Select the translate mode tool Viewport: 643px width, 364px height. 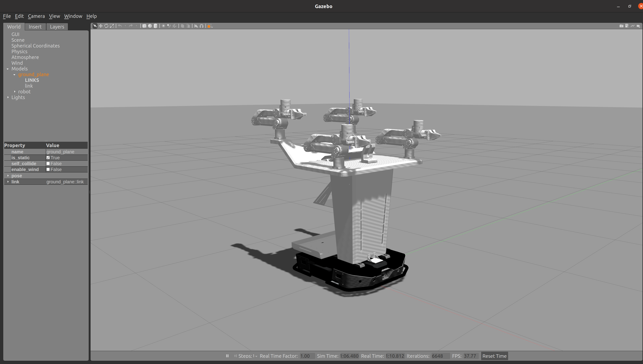point(100,26)
